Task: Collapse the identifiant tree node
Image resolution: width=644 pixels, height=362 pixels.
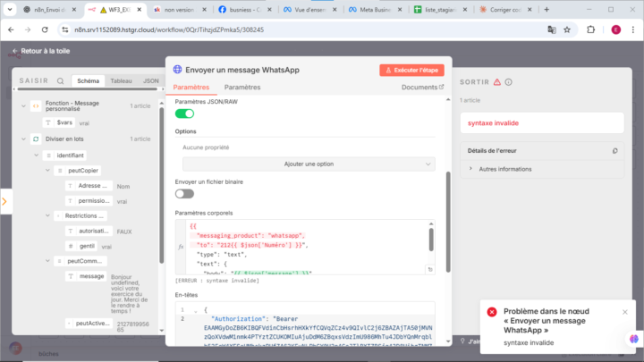Action: 36,156
